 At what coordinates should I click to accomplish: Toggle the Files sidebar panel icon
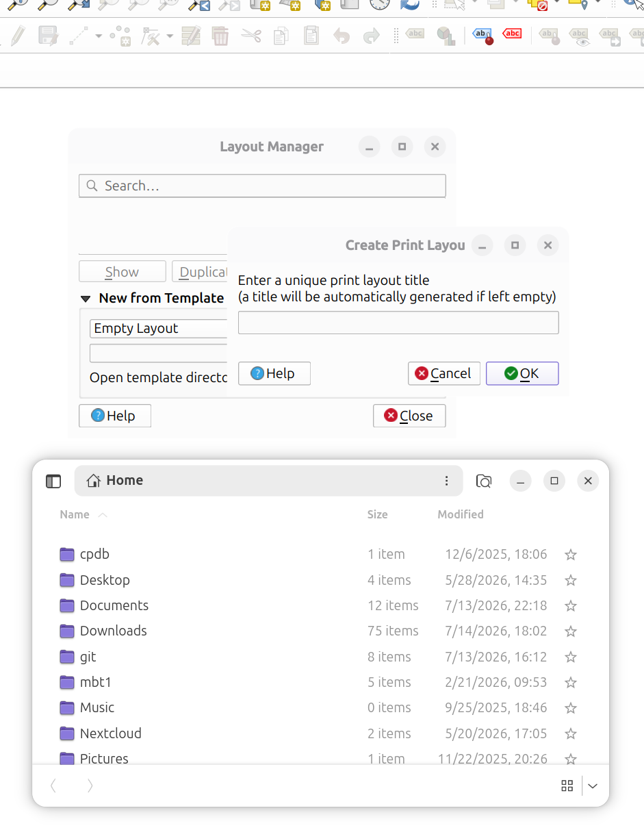click(53, 481)
